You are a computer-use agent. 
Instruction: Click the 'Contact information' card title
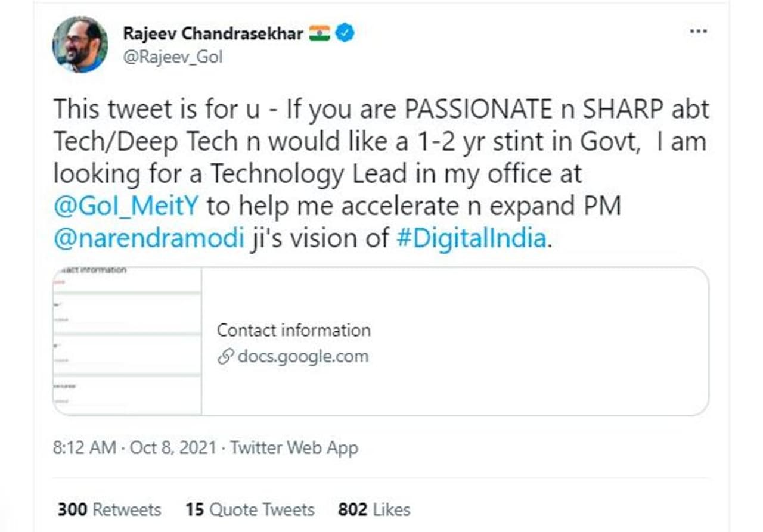click(x=293, y=330)
